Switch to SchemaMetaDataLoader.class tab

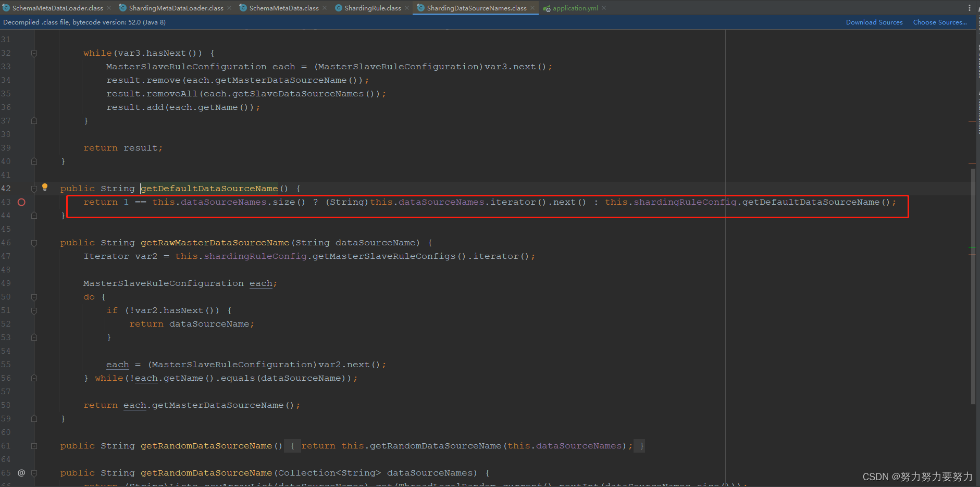pyautogui.click(x=57, y=8)
